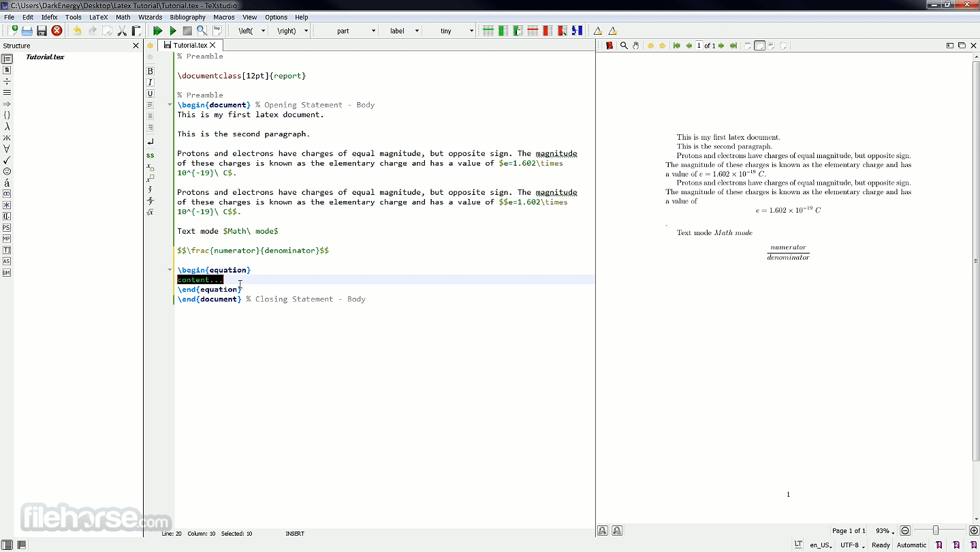Undo the last edit
The width and height of the screenshot is (980, 552).
[77, 31]
